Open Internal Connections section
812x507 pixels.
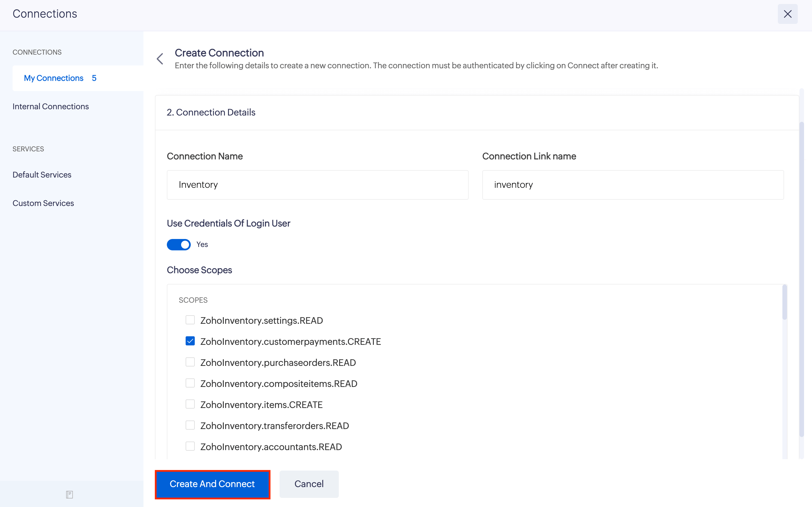51,106
